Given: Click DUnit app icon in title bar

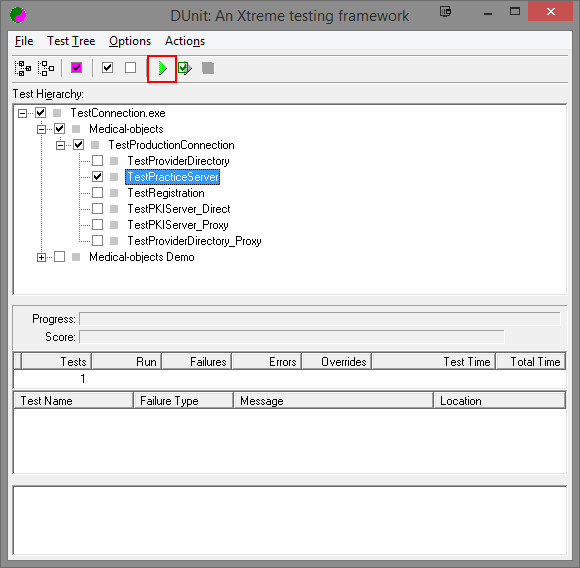Looking at the screenshot, I should coord(18,15).
